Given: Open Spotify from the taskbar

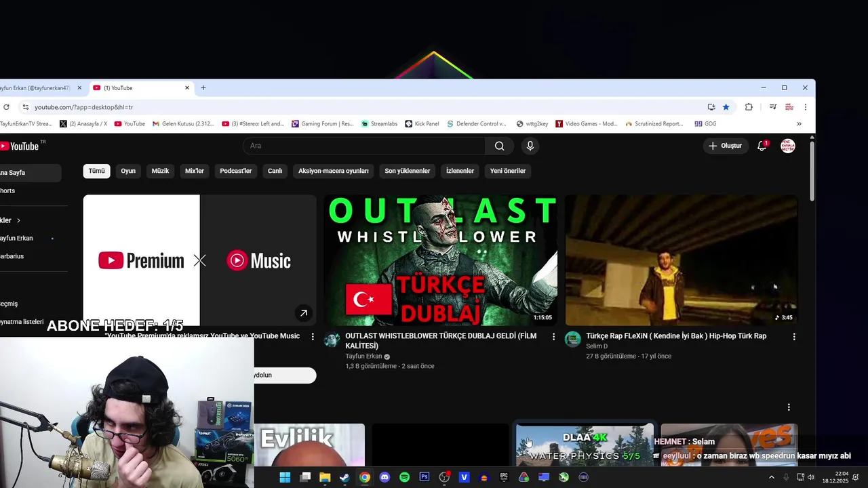Looking at the screenshot, I should [x=404, y=477].
